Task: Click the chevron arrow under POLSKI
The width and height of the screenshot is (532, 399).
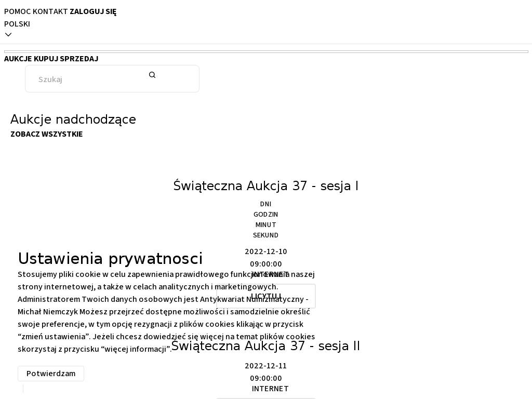Action: [8, 35]
